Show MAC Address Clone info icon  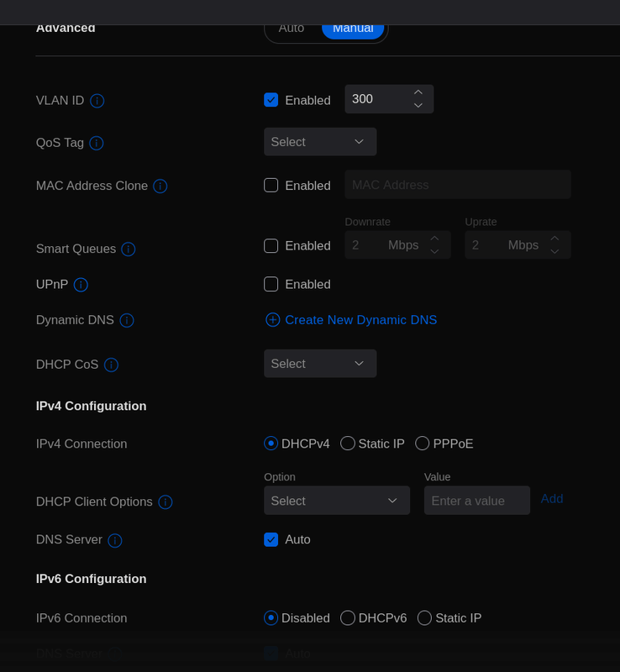[x=160, y=186]
